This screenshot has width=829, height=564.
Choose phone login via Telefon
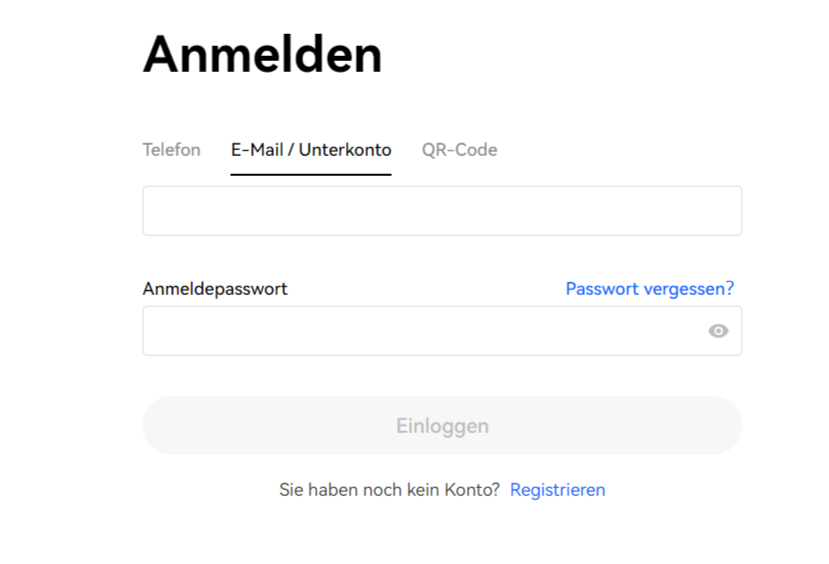pos(171,150)
